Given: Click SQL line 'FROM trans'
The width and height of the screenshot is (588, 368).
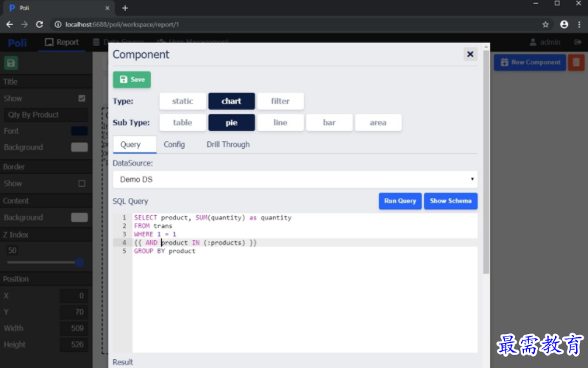Looking at the screenshot, I should pos(153,226).
